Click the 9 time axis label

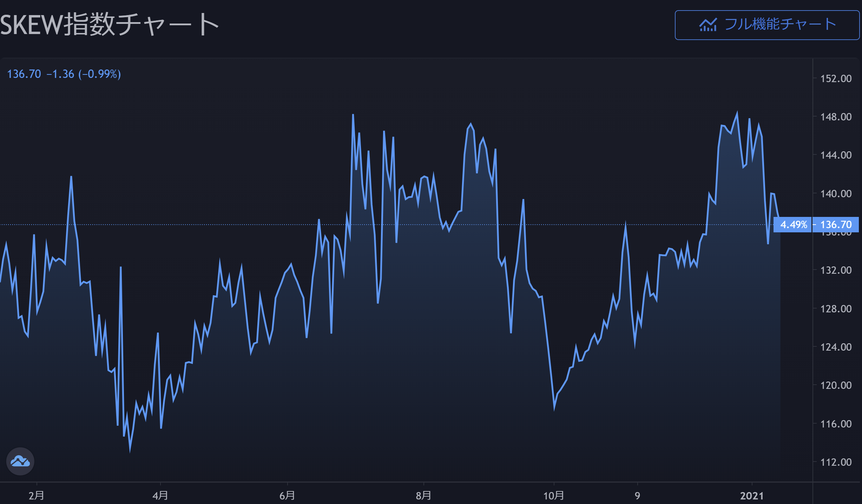point(637,496)
